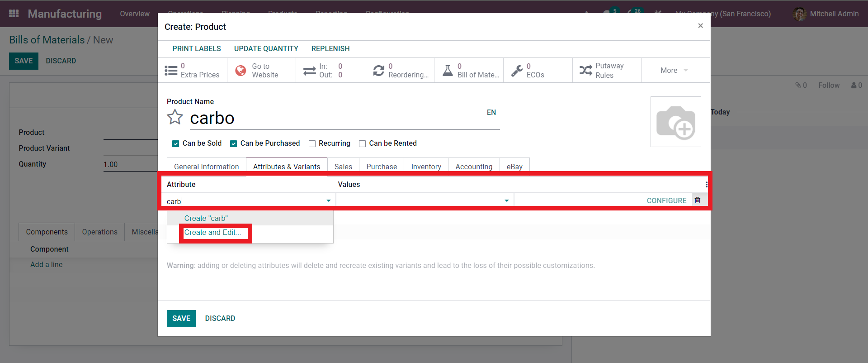This screenshot has height=363, width=868.
Task: Click the Values column header
Action: tap(349, 184)
